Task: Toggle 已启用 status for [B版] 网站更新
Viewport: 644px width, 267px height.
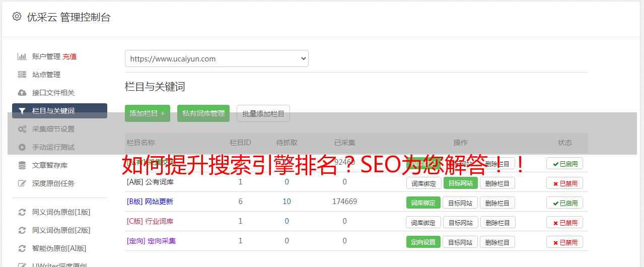Action: click(565, 203)
